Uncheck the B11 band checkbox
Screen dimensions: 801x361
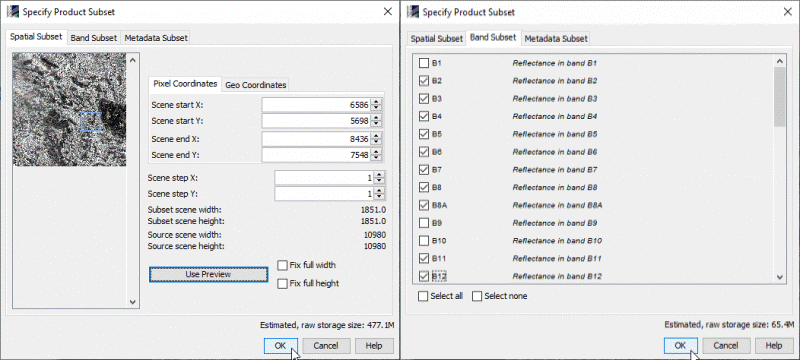[424, 258]
